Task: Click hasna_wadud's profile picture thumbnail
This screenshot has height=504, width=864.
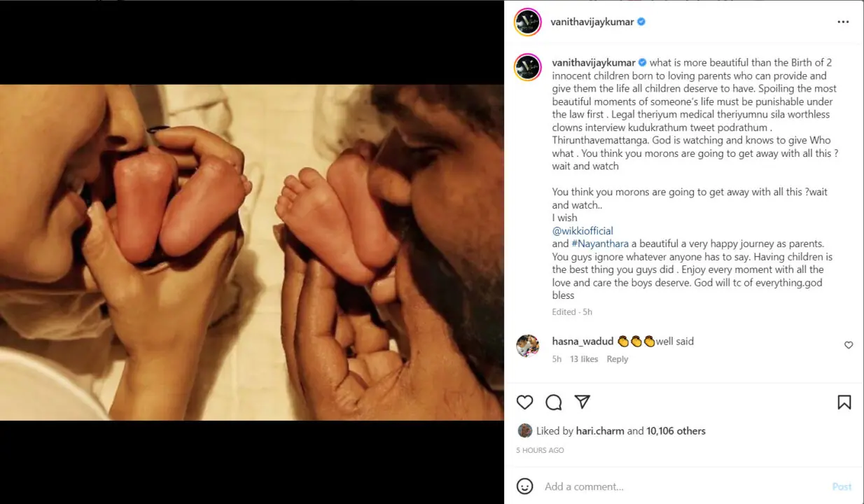Action: pyautogui.click(x=529, y=345)
